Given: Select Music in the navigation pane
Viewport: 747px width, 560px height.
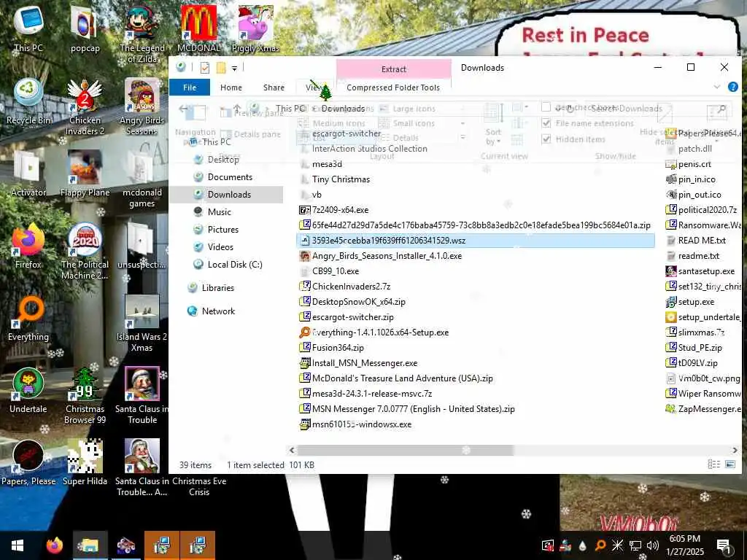Looking at the screenshot, I should [219, 212].
